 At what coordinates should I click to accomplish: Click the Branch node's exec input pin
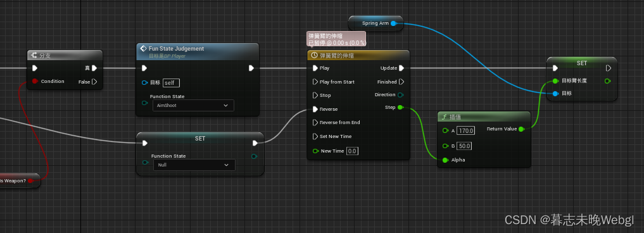35,68
